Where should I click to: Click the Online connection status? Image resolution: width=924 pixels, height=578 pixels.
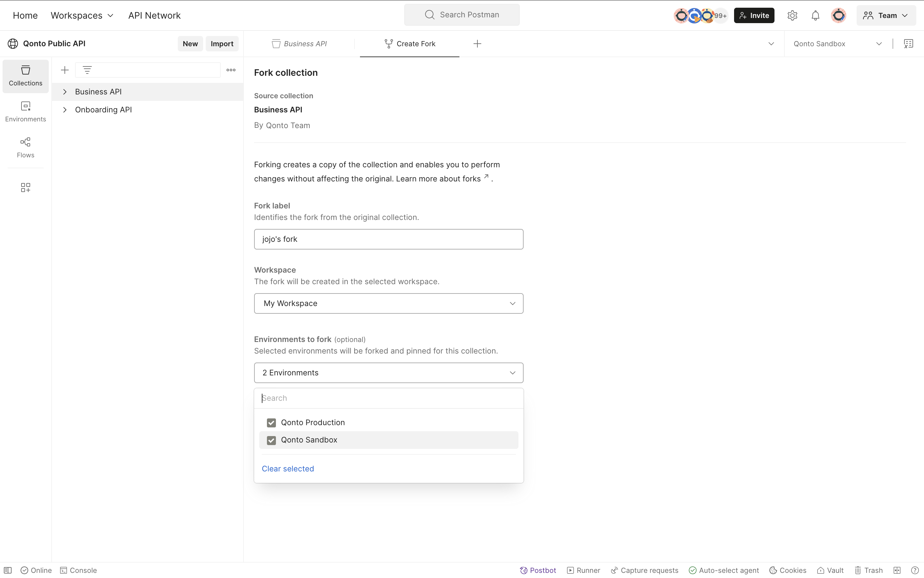point(36,570)
